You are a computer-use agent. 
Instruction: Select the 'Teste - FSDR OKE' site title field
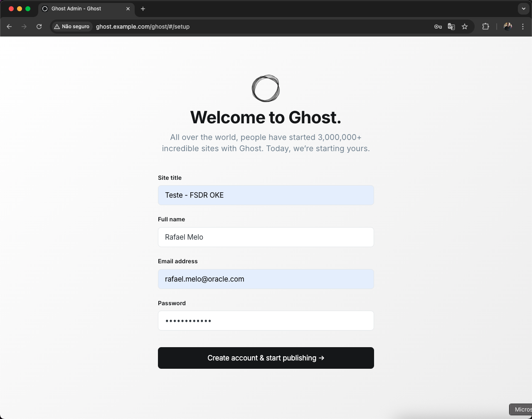coord(266,195)
